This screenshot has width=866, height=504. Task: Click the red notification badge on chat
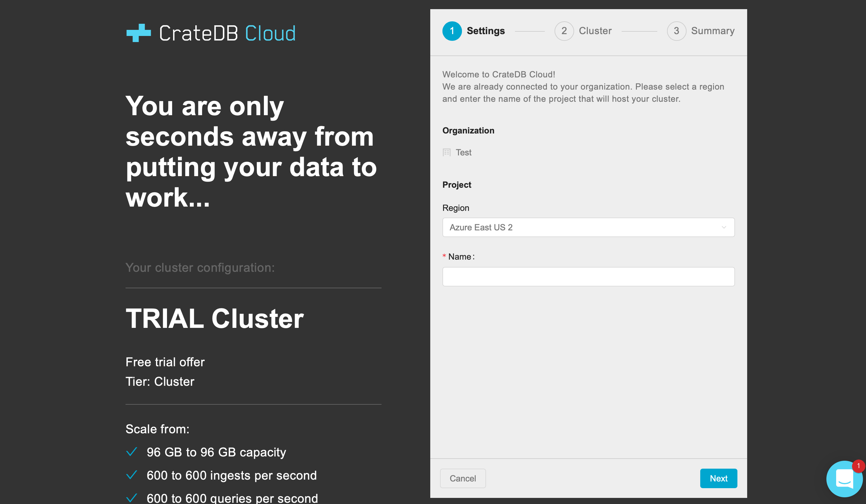click(858, 466)
